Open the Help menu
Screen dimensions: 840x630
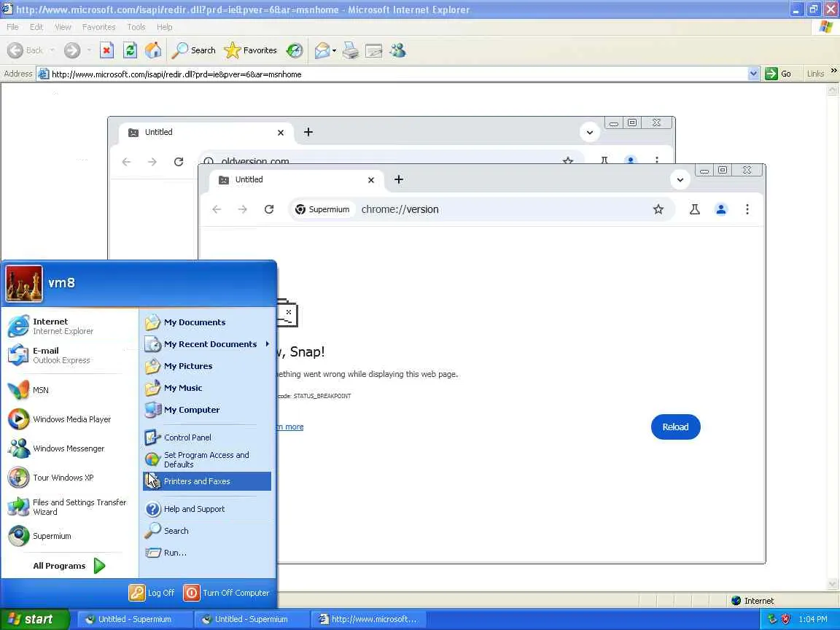tap(165, 27)
